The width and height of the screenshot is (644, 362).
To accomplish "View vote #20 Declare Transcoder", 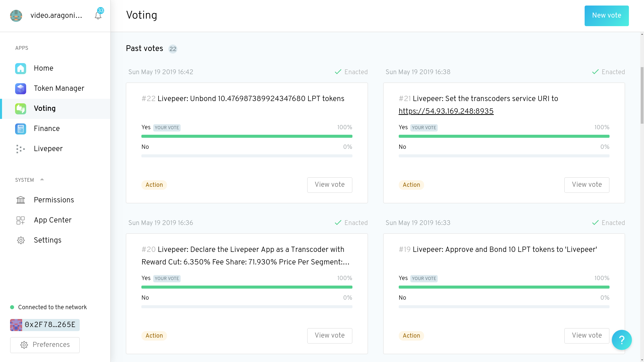I will 330,336.
